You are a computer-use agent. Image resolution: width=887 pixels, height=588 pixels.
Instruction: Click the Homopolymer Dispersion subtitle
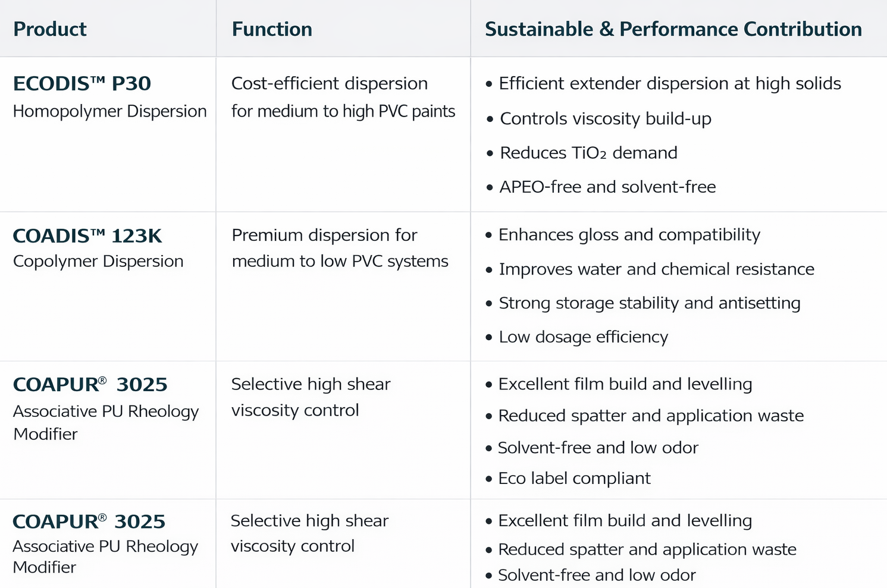point(109,111)
